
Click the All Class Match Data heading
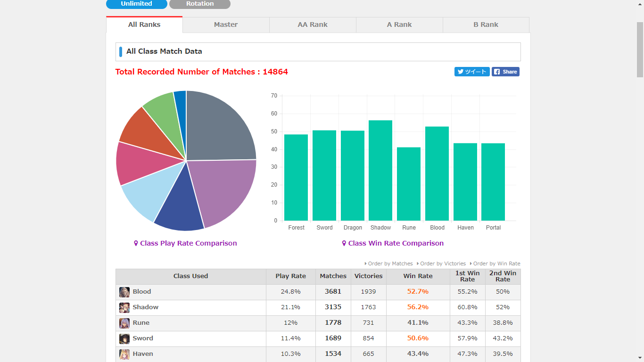[x=164, y=51]
